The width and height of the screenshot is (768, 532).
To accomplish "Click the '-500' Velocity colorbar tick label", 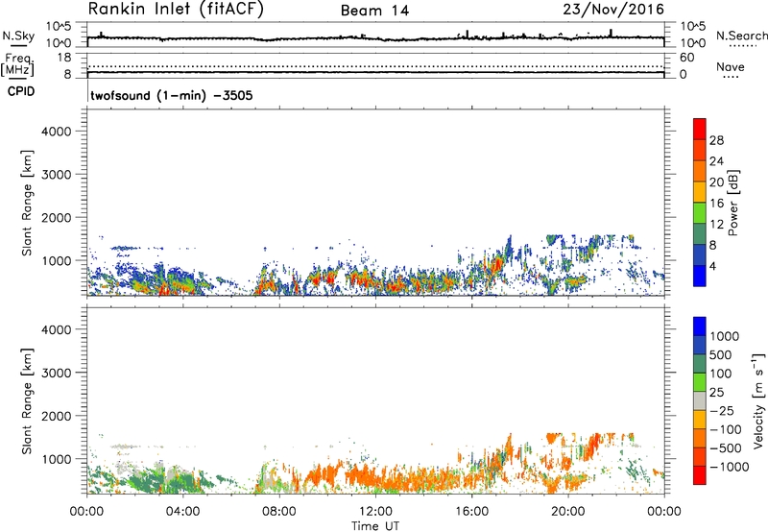I will pyautogui.click(x=726, y=447).
